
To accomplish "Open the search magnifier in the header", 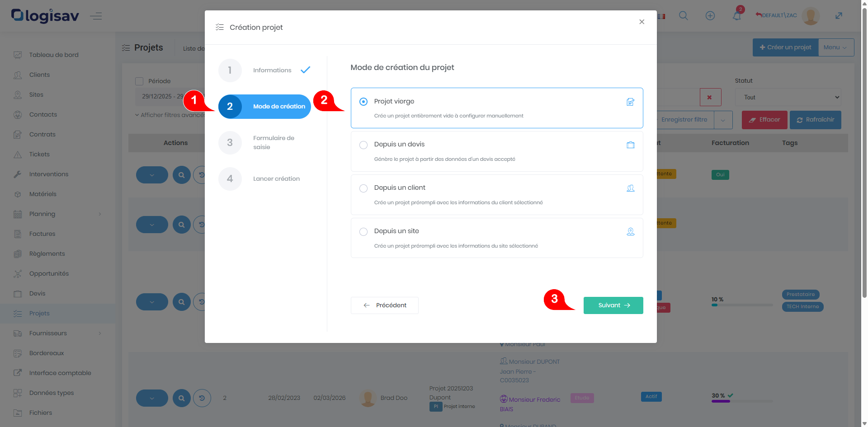I will [684, 16].
